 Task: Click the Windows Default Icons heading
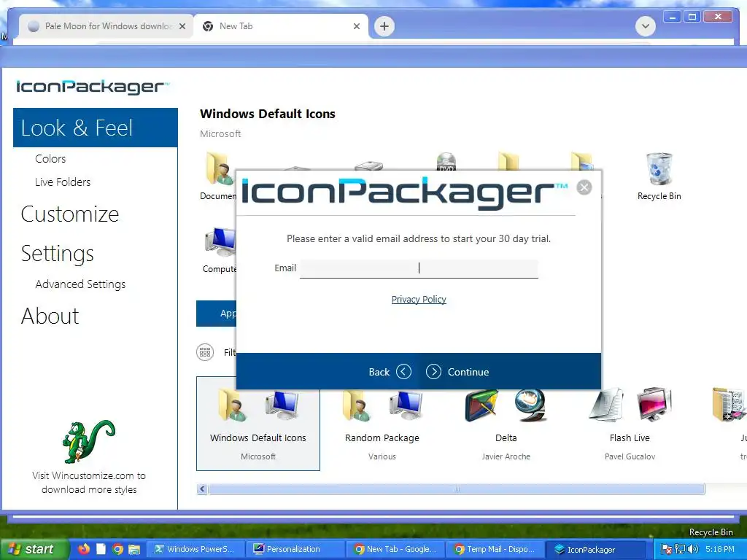268,114
